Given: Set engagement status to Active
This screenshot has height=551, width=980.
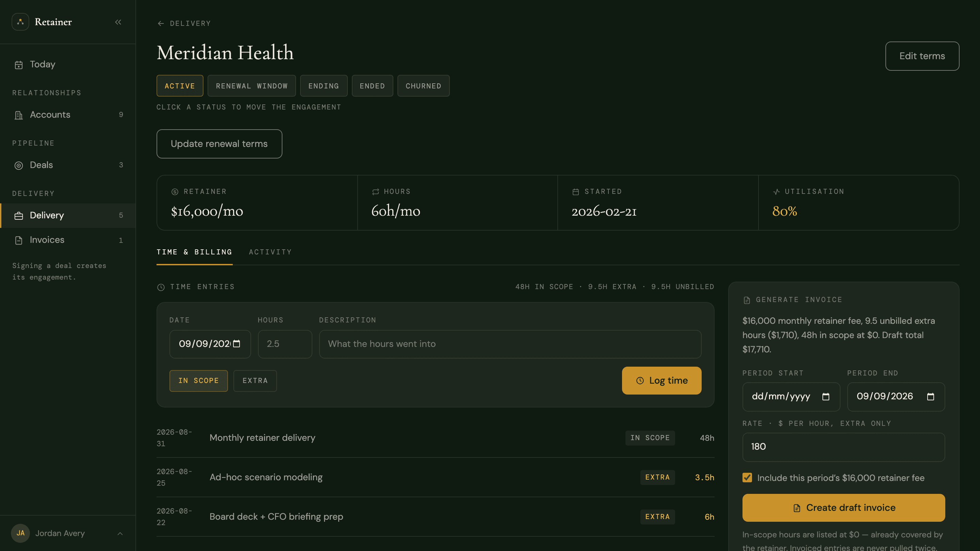Looking at the screenshot, I should (x=180, y=86).
